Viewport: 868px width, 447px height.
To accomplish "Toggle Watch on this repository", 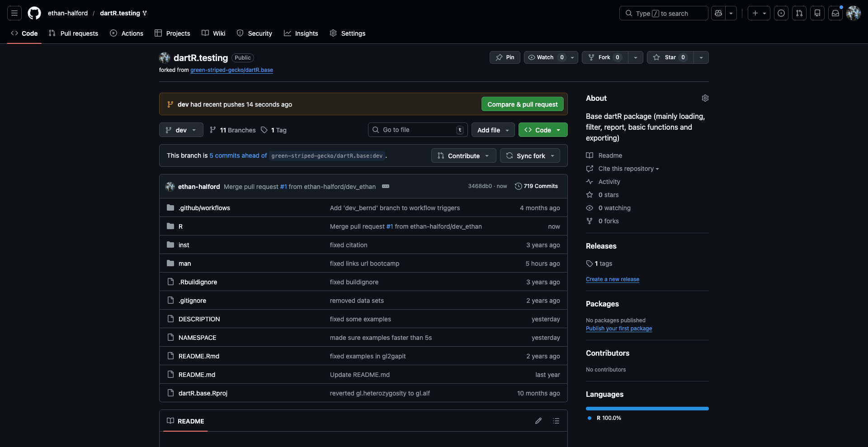I will 545,57.
